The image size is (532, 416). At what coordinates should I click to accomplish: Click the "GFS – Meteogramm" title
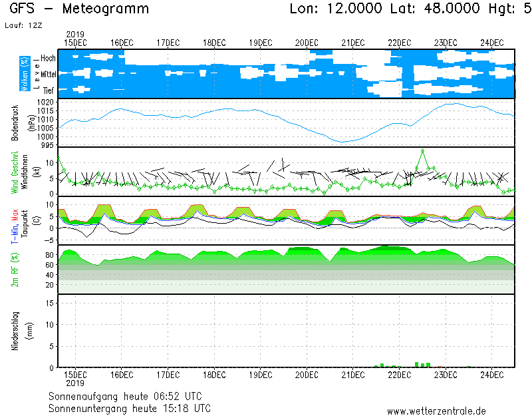click(x=79, y=9)
